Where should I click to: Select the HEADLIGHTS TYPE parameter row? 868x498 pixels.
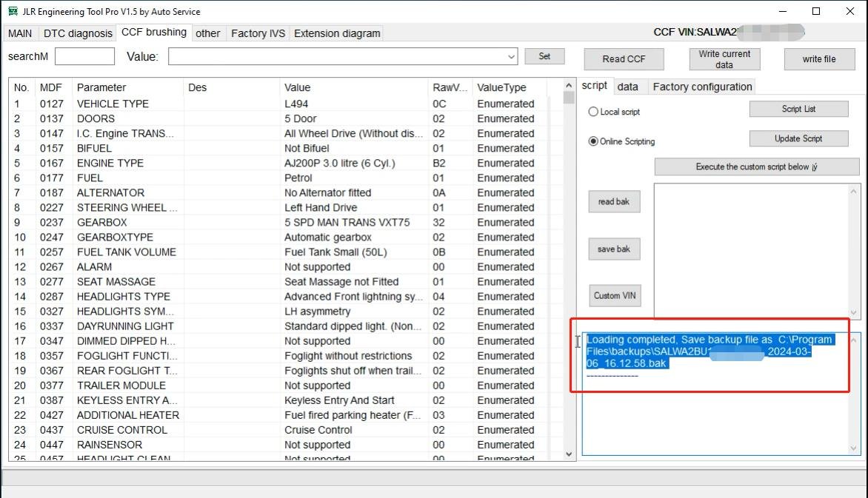[278, 297]
